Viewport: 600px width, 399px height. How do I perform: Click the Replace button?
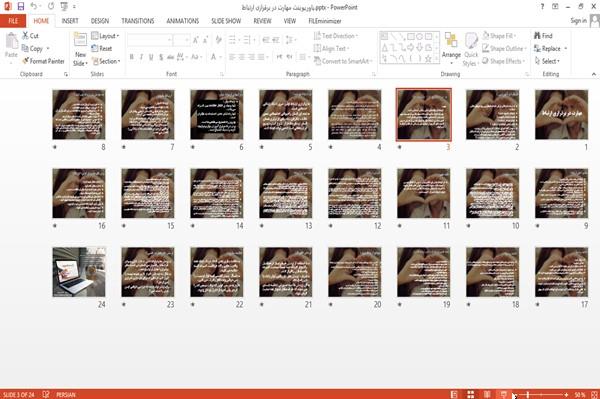(550, 49)
